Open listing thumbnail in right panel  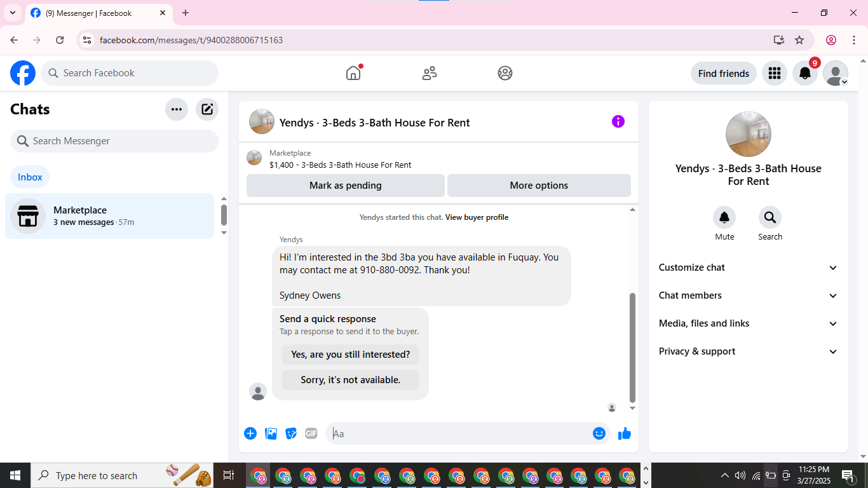(x=749, y=134)
